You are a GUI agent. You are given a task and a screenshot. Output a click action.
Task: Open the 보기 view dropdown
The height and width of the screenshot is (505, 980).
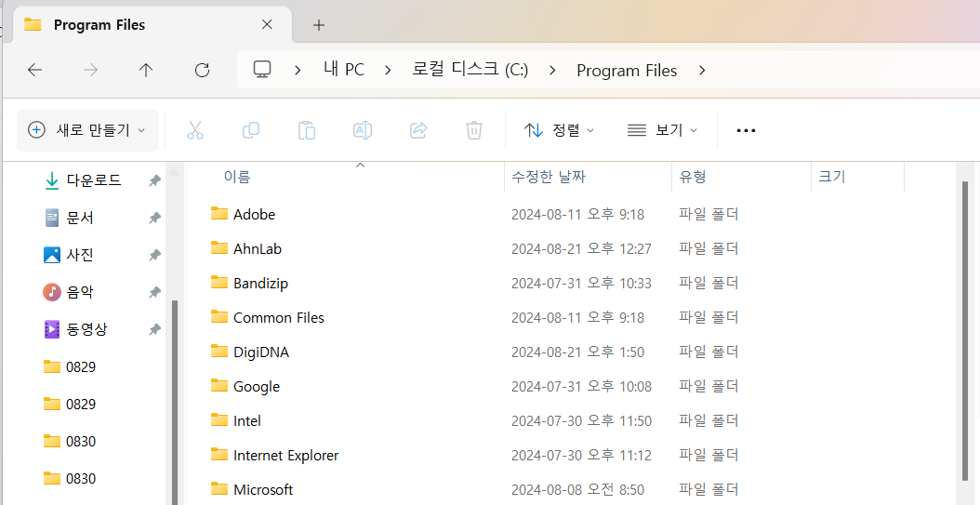(663, 130)
